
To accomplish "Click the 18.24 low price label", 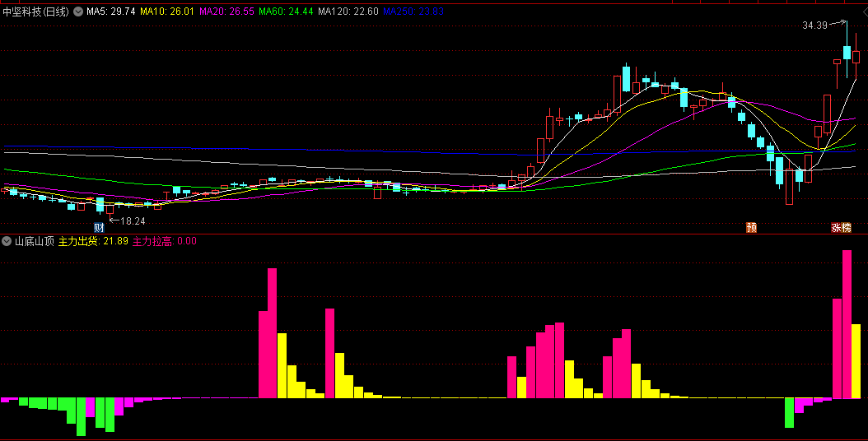I will pos(133,221).
